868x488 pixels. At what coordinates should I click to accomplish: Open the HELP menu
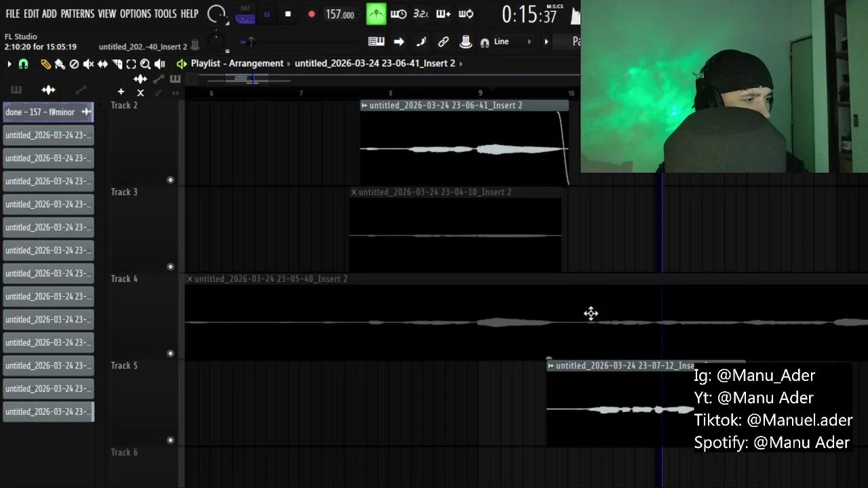(189, 14)
